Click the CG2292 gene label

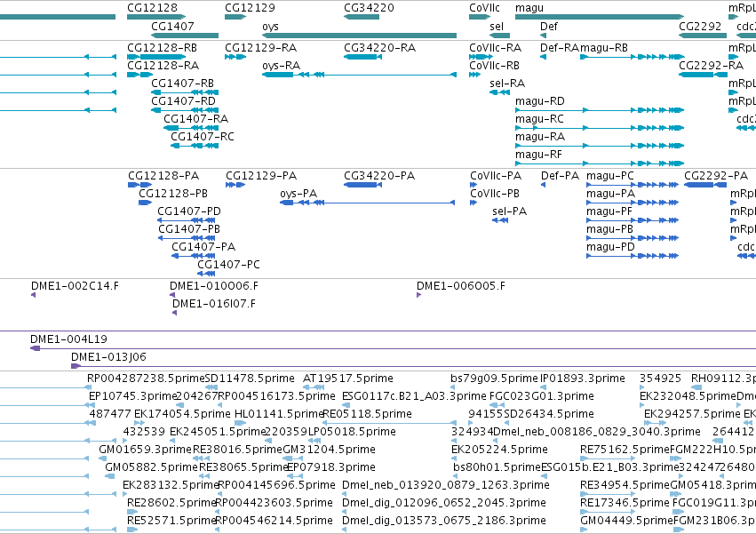point(700,27)
